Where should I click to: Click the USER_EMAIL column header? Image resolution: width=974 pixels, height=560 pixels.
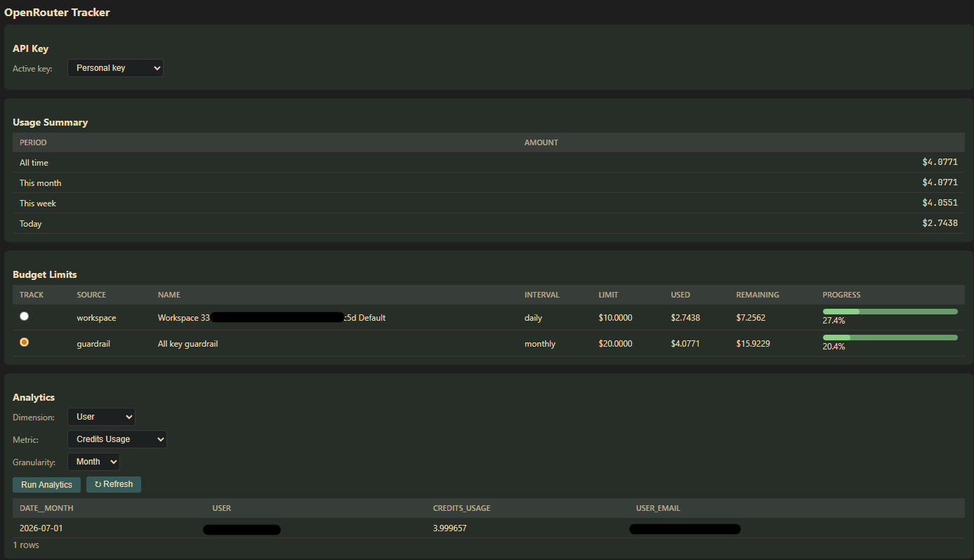click(x=658, y=508)
